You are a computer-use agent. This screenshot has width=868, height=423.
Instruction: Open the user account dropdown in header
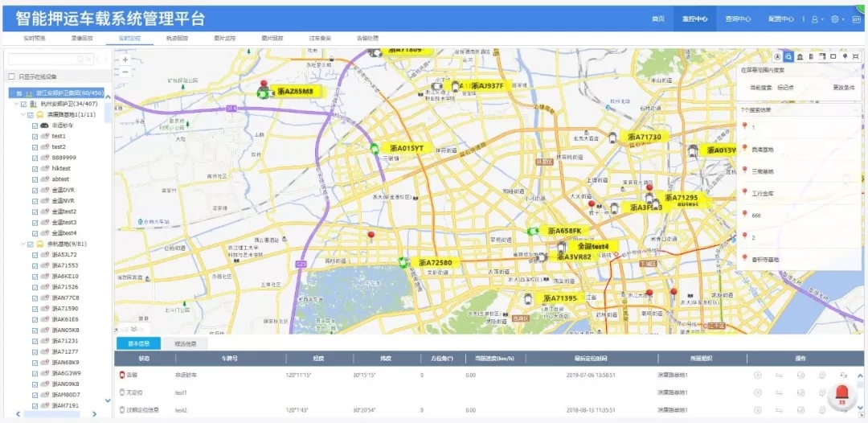click(x=817, y=19)
